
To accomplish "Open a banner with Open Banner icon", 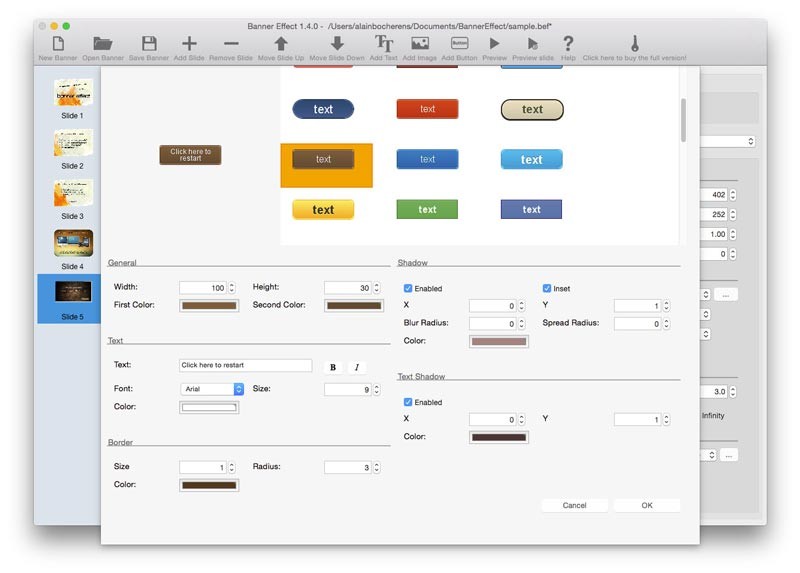I will click(x=102, y=44).
